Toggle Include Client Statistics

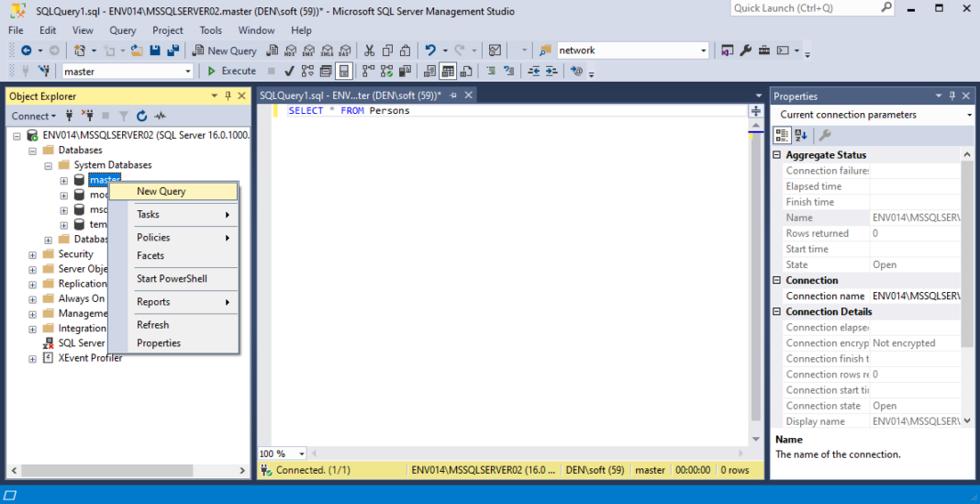tap(405, 71)
